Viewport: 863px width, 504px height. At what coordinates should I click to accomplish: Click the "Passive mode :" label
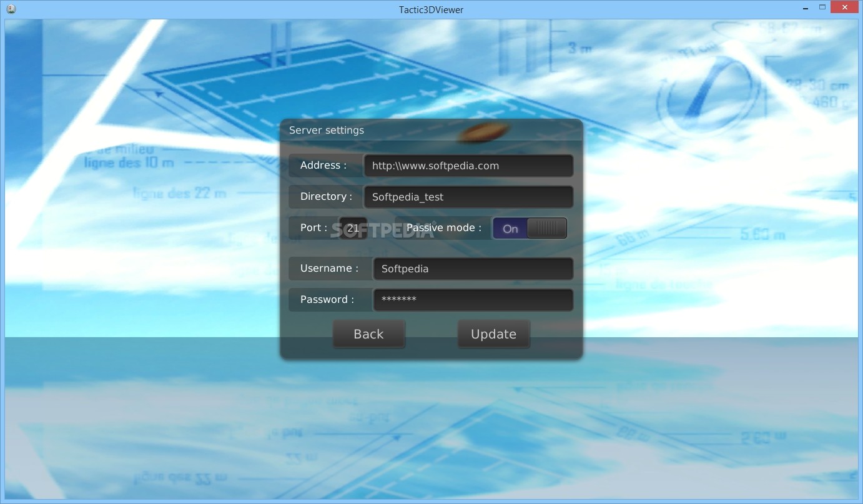point(444,228)
